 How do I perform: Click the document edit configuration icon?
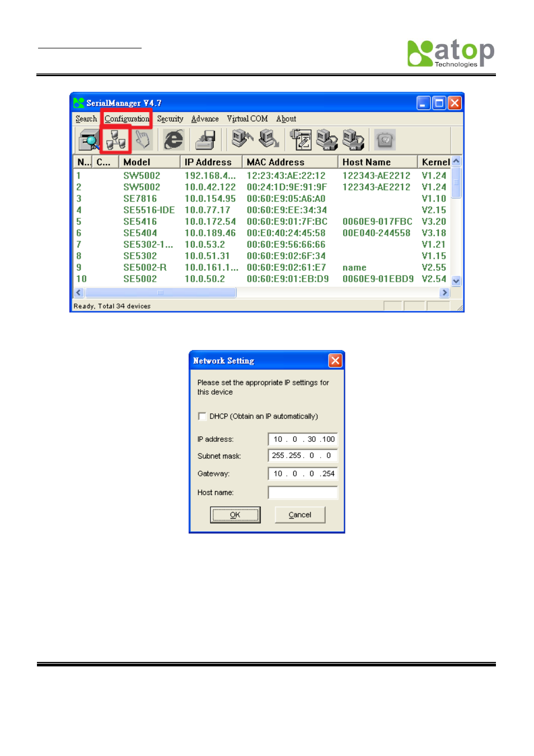click(x=301, y=139)
